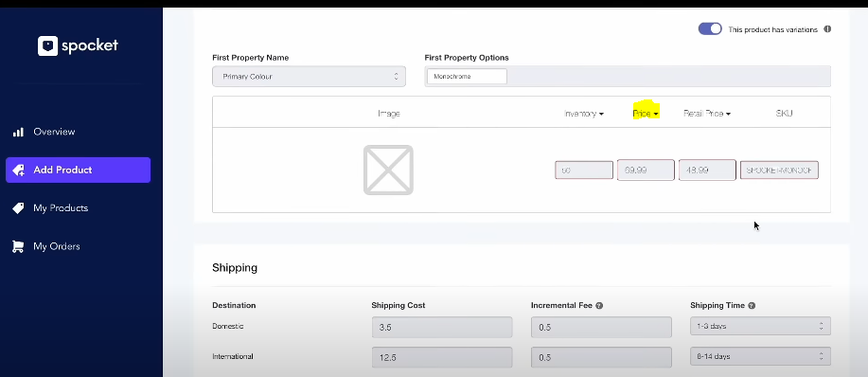Click the My Orders cart icon
The width and height of the screenshot is (868, 377).
(18, 246)
